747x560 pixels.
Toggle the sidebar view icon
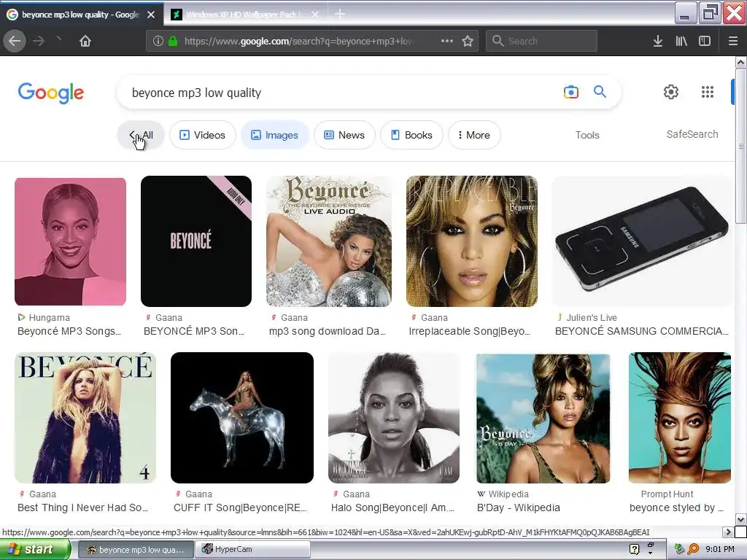[705, 41]
